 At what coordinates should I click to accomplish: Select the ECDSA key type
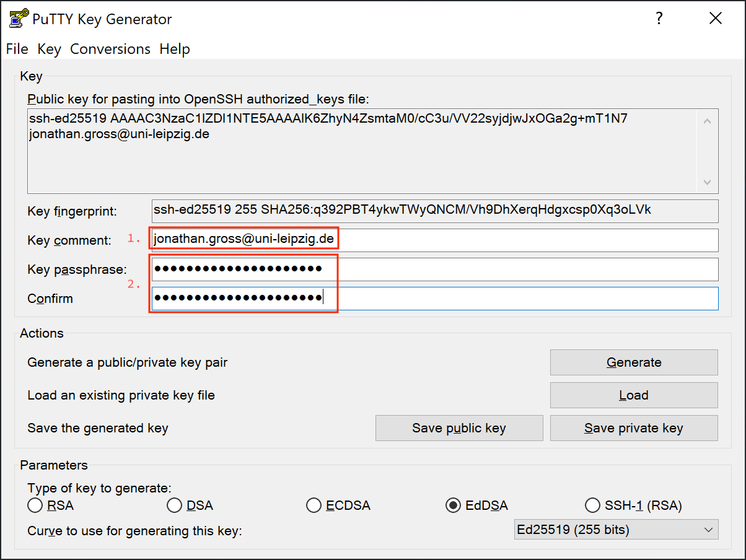[338, 505]
